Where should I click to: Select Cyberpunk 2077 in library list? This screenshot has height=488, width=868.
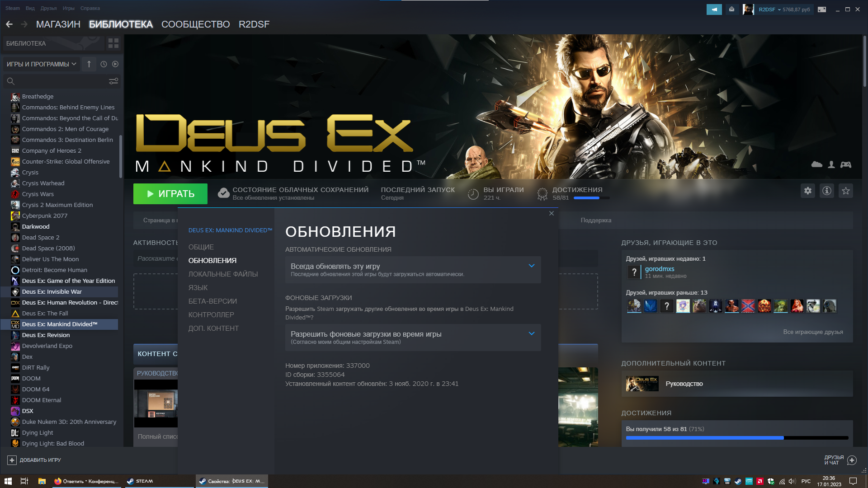tap(44, 216)
